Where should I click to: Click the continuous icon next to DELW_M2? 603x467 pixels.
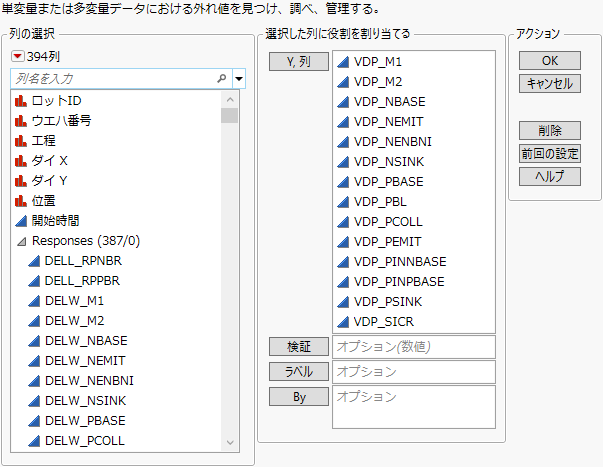coord(34,321)
